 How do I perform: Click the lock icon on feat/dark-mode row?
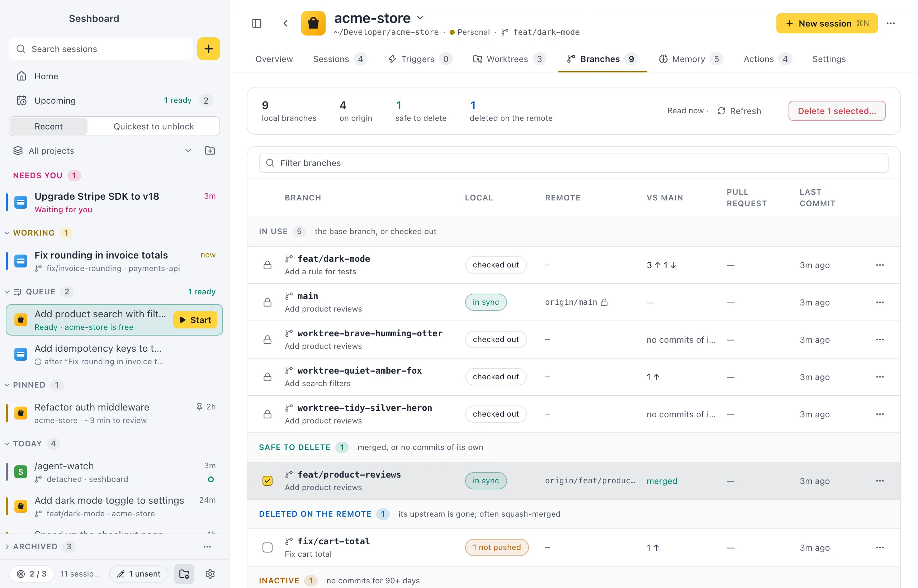(x=267, y=265)
